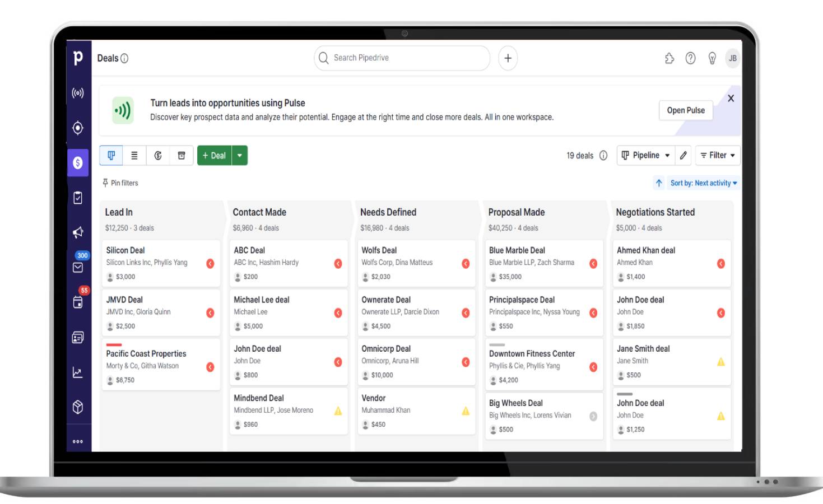Open the Filter dropdown
Image resolution: width=823 pixels, height=504 pixels.
click(718, 155)
